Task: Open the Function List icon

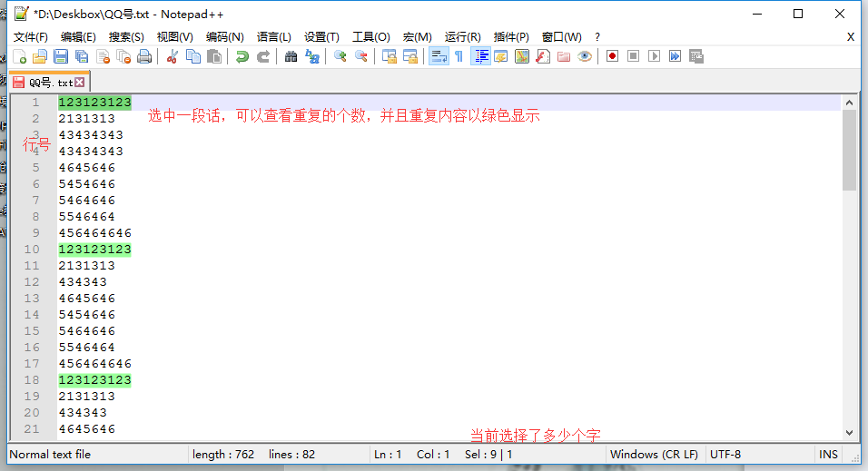Action: pos(543,56)
